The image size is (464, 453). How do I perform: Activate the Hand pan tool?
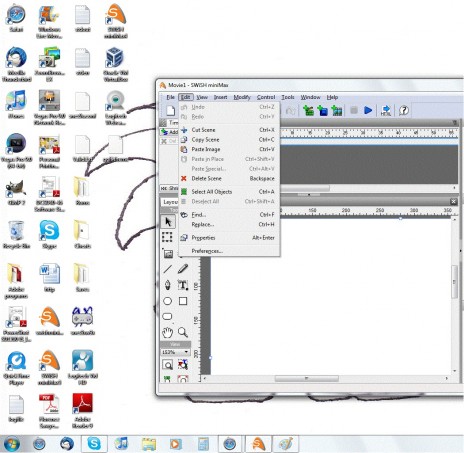168,332
